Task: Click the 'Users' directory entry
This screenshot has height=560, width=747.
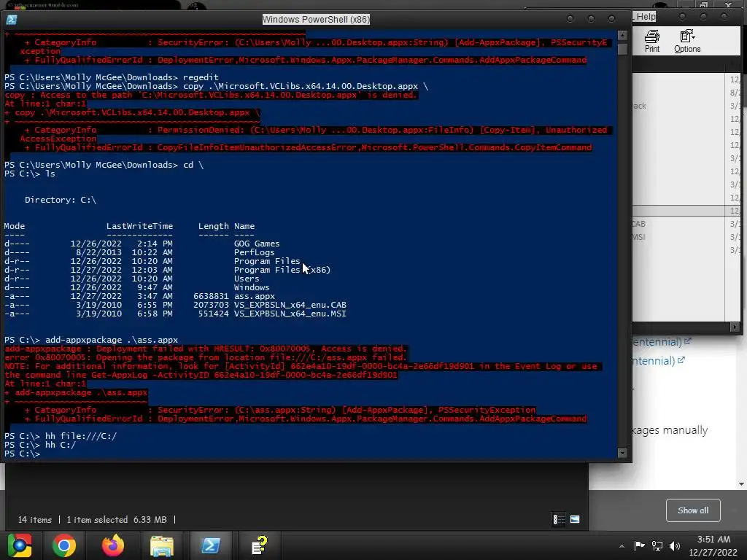Action: tap(247, 279)
